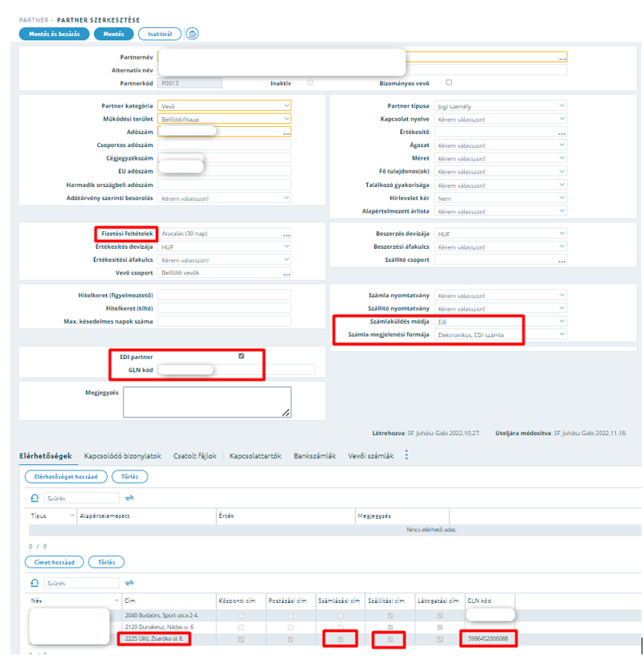Click the Csoportos adószám field
The height and width of the screenshot is (656, 644).
224,145
